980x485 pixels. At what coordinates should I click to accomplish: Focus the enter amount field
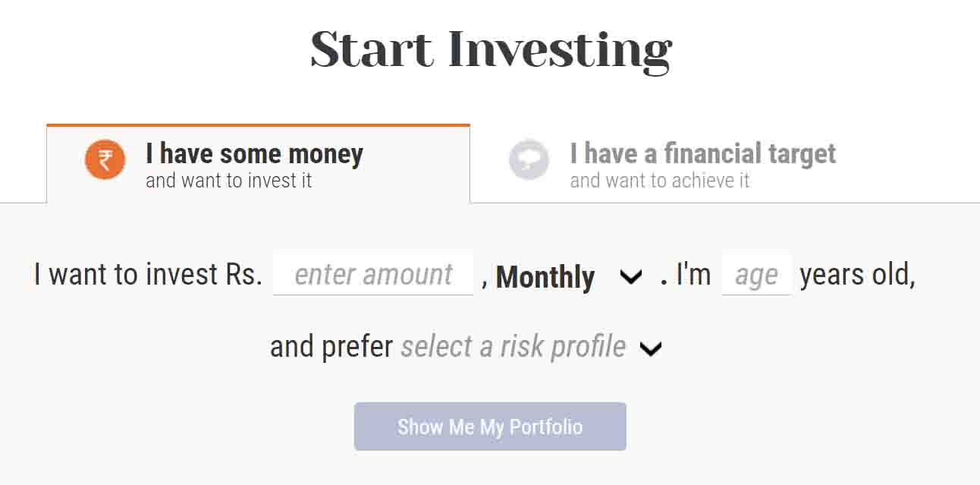point(372,275)
